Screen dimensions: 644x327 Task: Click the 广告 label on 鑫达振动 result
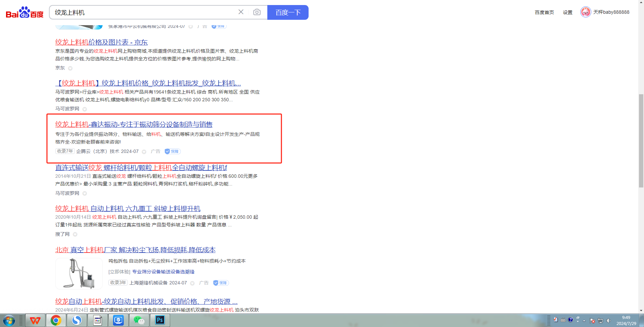pyautogui.click(x=156, y=152)
